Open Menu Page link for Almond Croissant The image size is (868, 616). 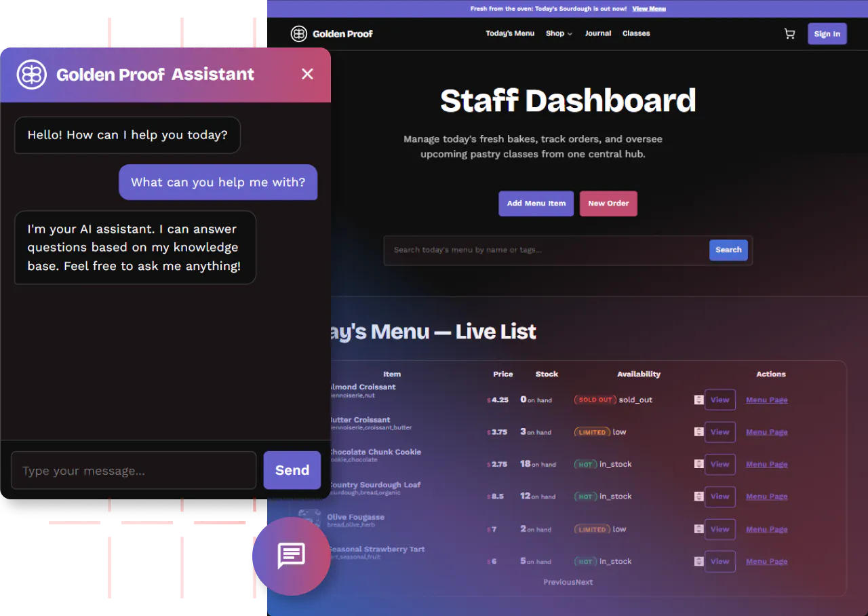pos(767,400)
